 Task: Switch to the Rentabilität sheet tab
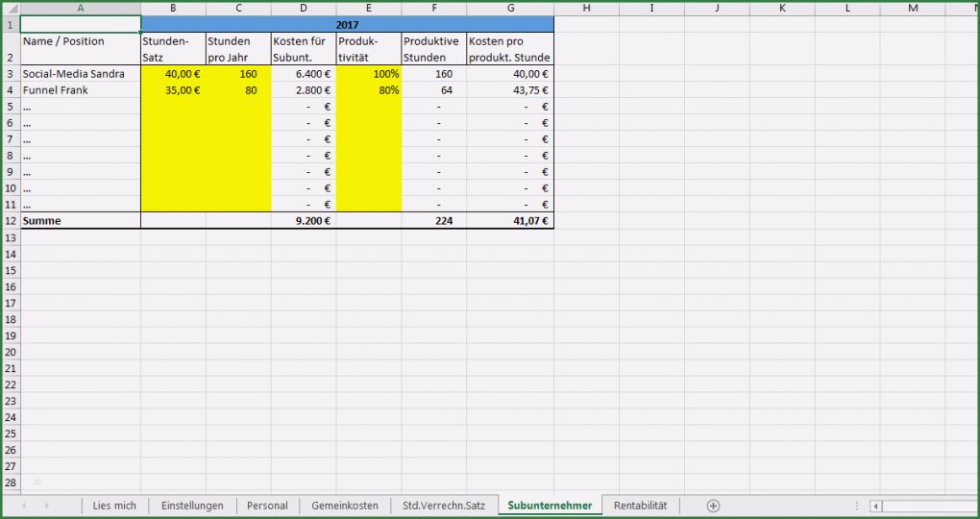640,506
